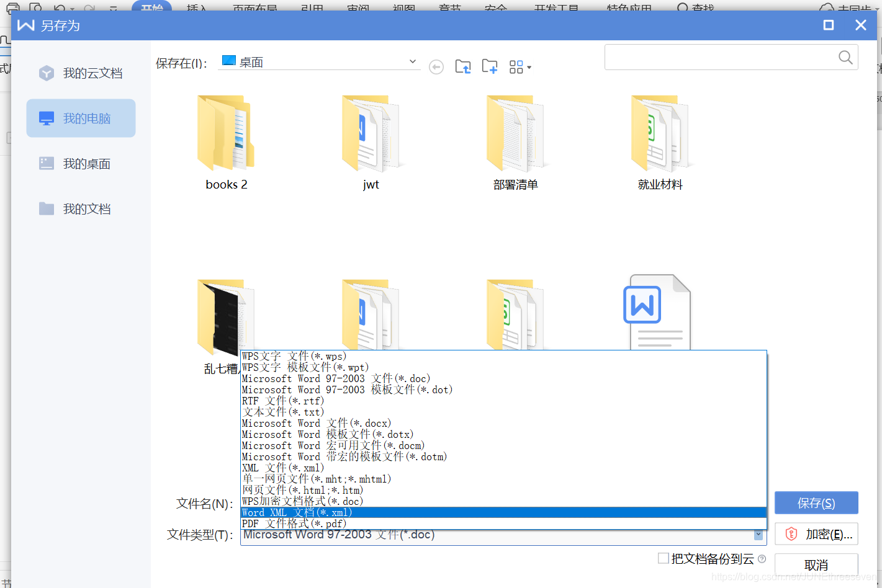Select My Computer (我的电脑) in sidebar

pos(81,118)
